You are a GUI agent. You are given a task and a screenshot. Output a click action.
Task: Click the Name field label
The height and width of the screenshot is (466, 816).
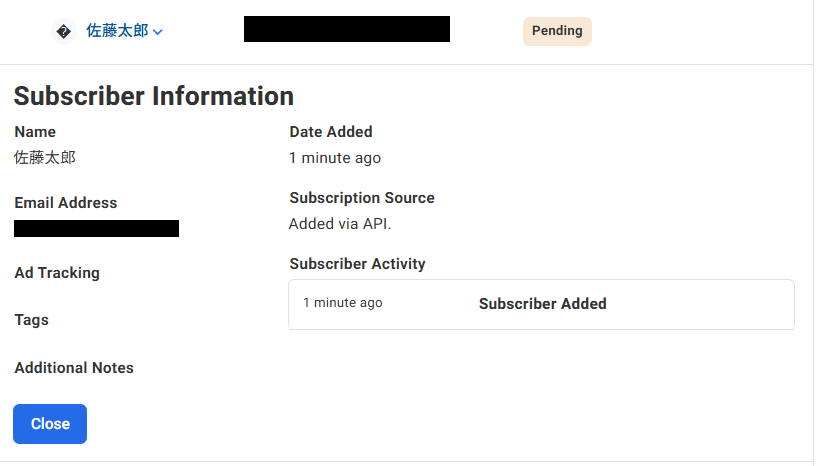[35, 132]
